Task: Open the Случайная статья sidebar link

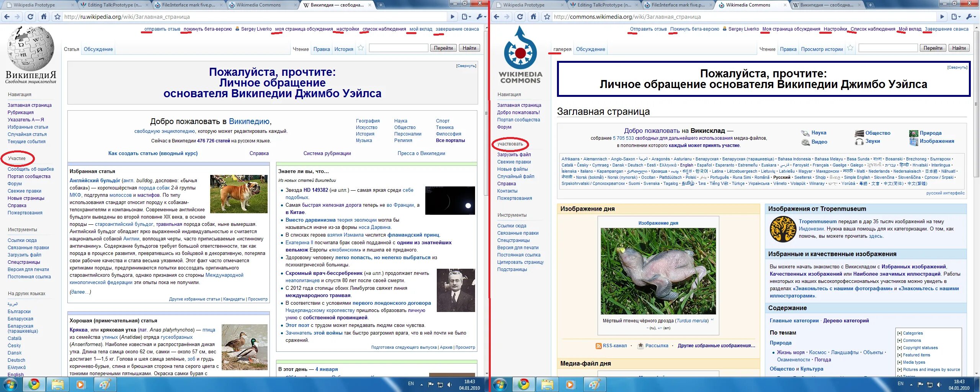Action: [x=27, y=134]
